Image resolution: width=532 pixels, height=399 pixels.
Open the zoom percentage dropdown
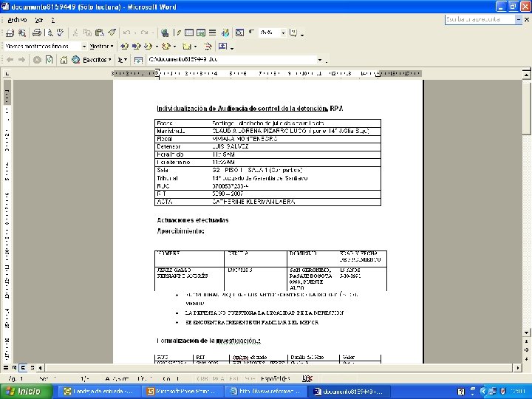point(282,33)
